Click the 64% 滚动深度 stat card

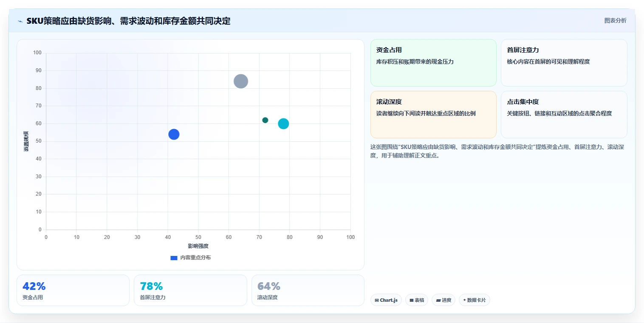click(x=308, y=290)
